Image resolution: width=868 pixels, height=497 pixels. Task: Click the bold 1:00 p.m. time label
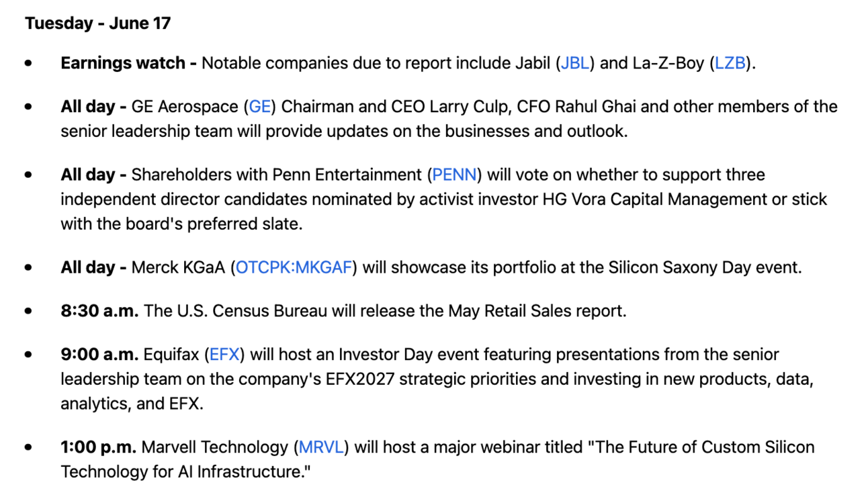tap(99, 447)
